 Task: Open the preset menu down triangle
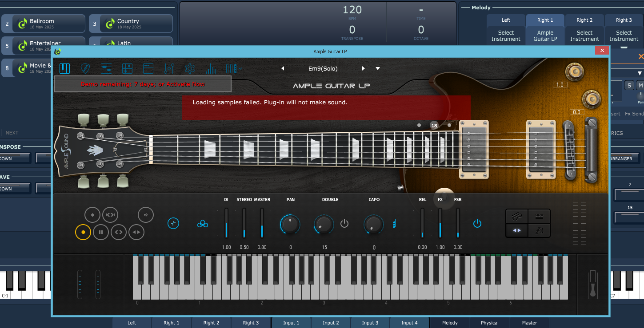pos(378,68)
